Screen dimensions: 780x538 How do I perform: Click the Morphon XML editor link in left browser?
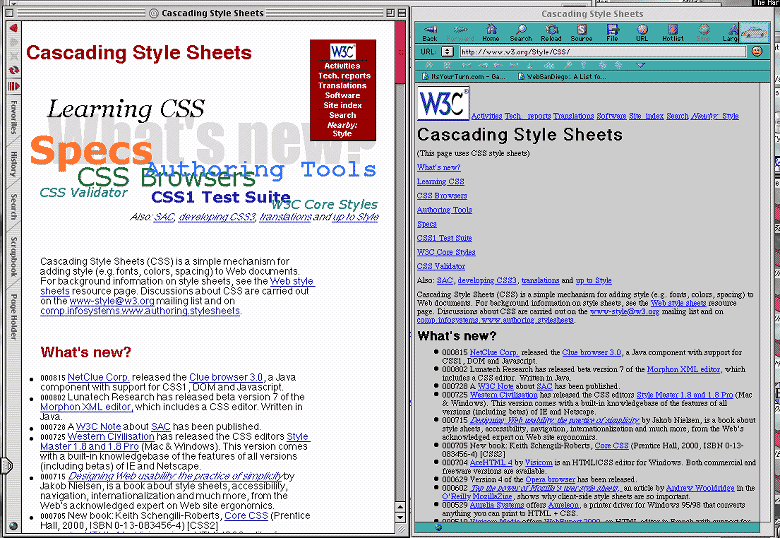[86, 407]
